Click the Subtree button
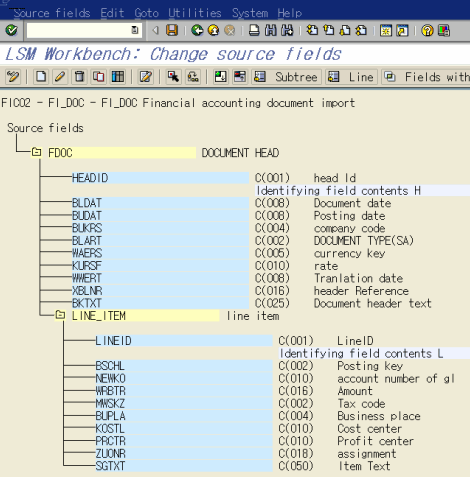This screenshot has width=470, height=477. 287,77
